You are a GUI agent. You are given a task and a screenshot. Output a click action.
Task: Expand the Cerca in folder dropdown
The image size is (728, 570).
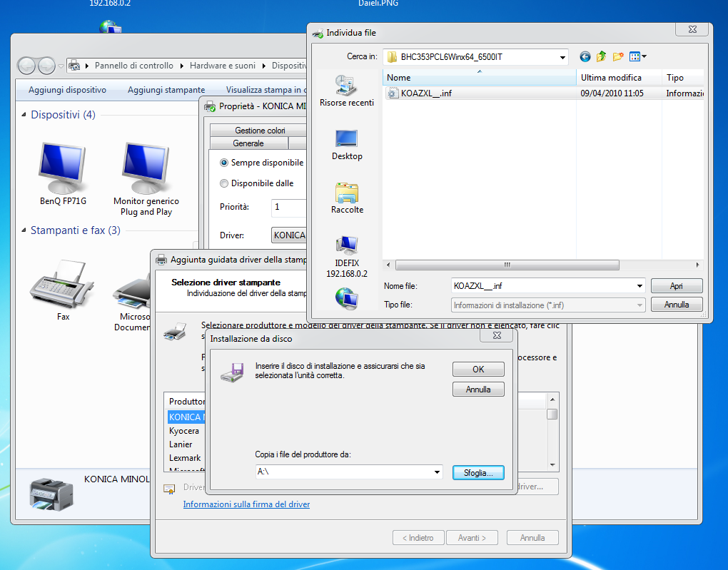[x=562, y=57]
